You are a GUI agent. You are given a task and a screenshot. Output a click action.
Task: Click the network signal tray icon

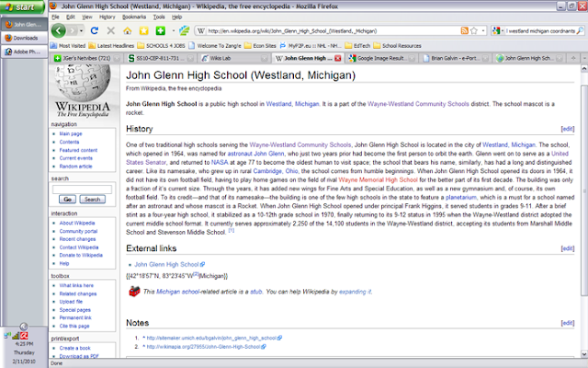pos(16,335)
